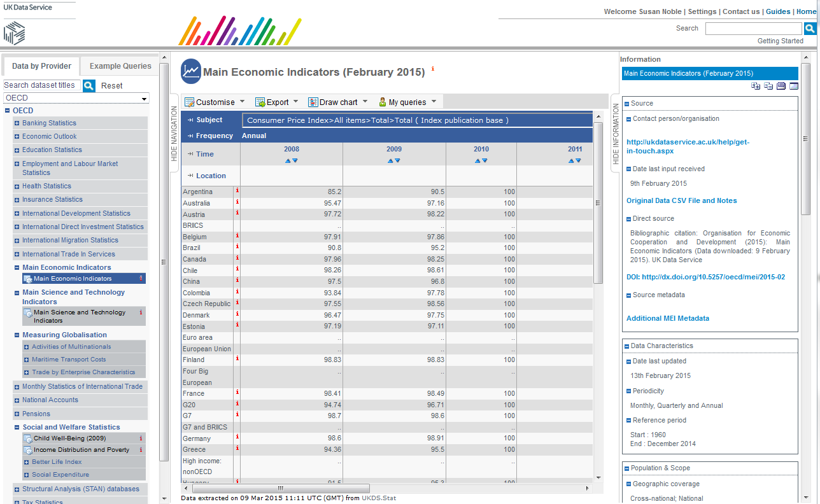This screenshot has height=504, width=820.
Task: Click the Search dataset titles field
Action: [43, 85]
